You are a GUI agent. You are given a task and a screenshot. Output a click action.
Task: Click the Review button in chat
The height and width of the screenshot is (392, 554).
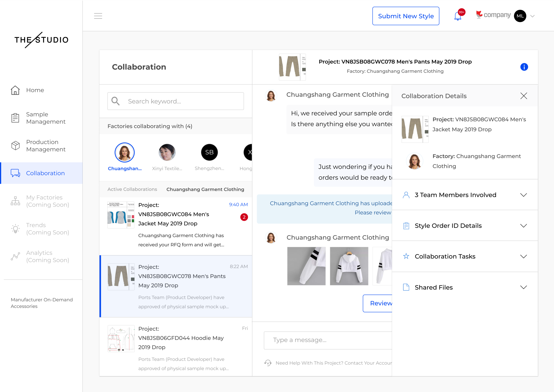[x=377, y=303]
